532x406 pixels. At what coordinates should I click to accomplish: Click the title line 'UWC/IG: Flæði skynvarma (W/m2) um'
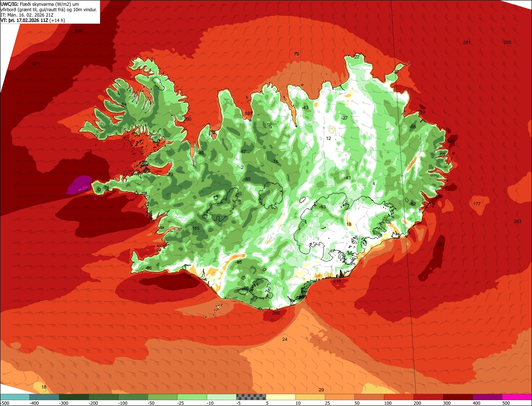[x=40, y=4]
